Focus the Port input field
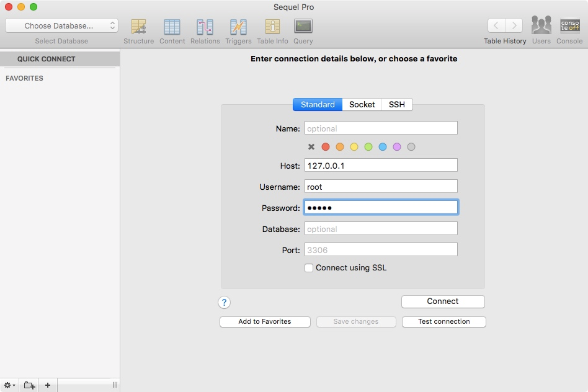The width and height of the screenshot is (588, 392). [x=381, y=249]
